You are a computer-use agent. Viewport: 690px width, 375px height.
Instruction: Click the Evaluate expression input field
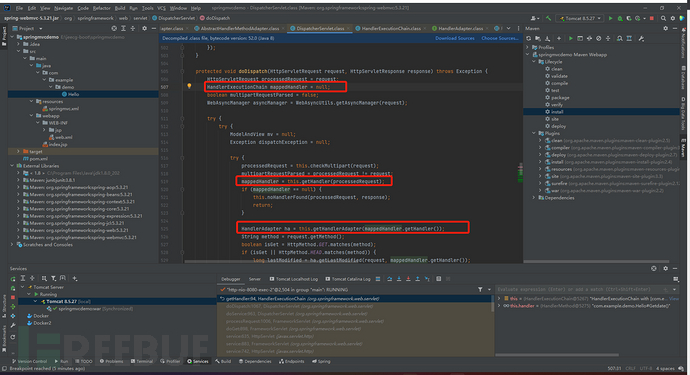coord(581,289)
